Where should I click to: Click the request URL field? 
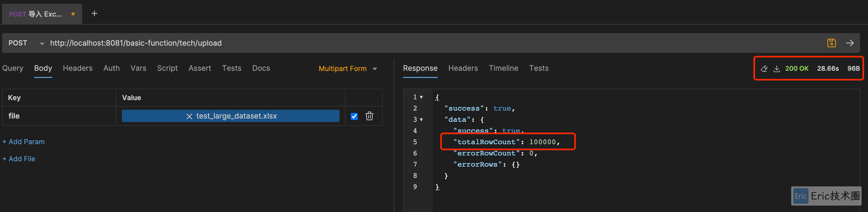435,43
